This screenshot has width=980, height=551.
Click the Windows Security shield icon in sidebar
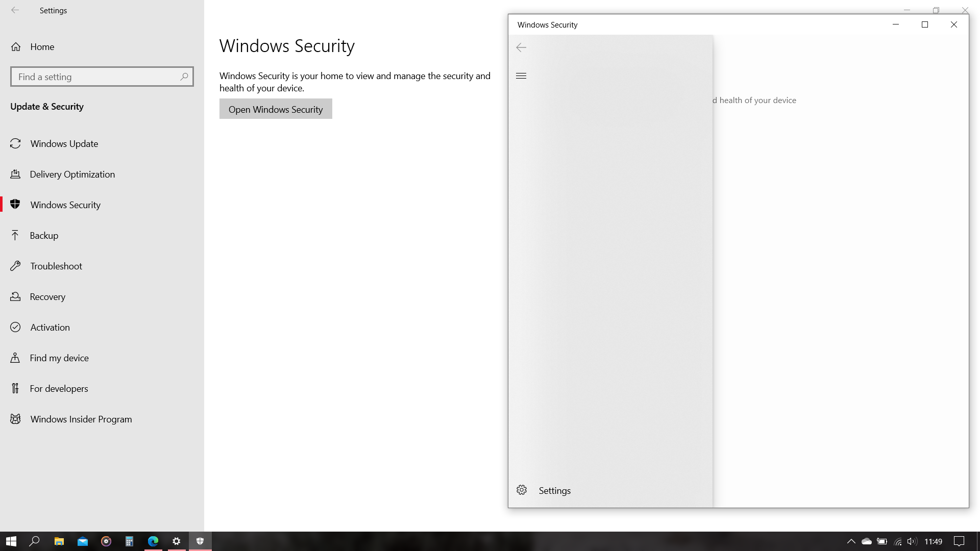coord(15,205)
